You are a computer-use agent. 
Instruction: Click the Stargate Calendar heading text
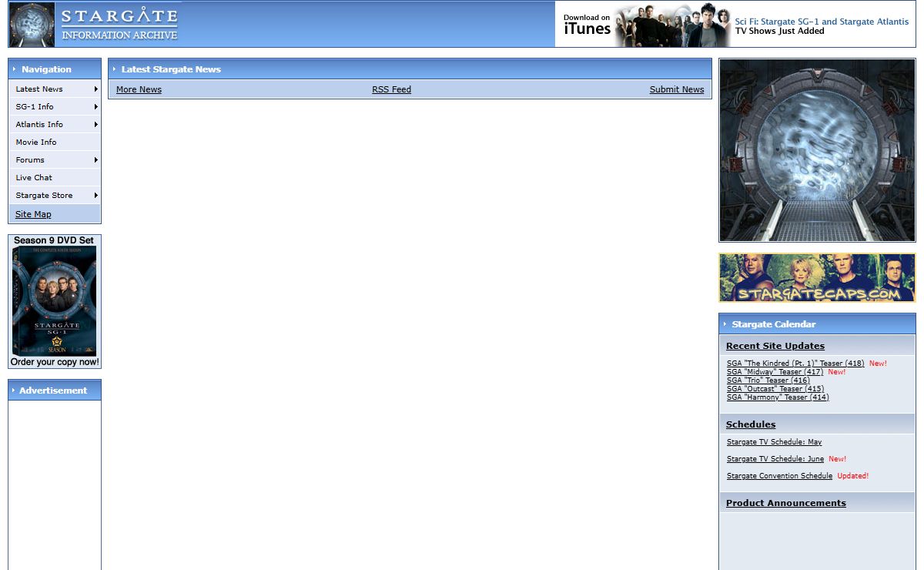point(774,324)
